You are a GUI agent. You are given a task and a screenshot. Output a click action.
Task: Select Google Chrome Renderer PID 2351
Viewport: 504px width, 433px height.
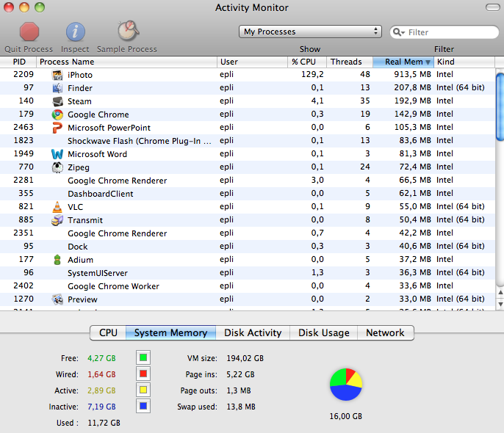(x=248, y=233)
